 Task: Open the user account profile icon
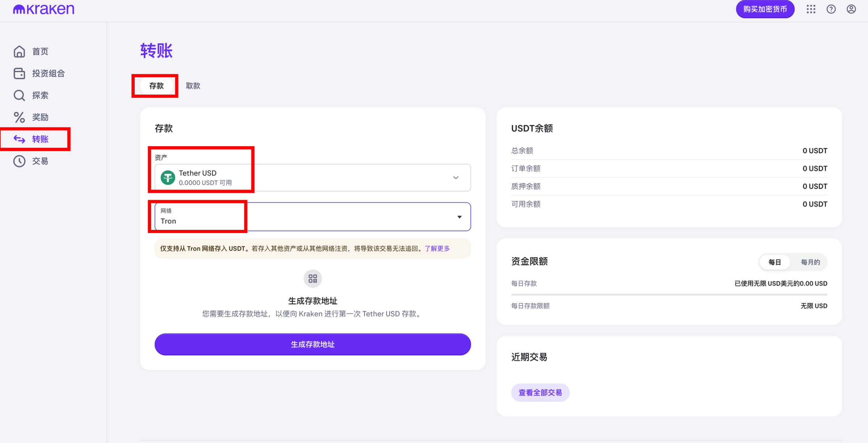click(851, 9)
